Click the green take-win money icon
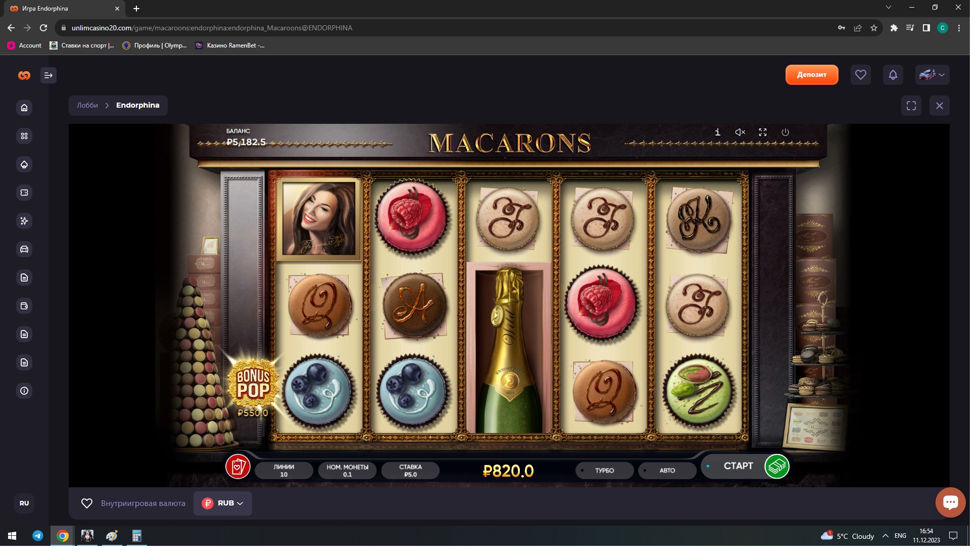 776,466
